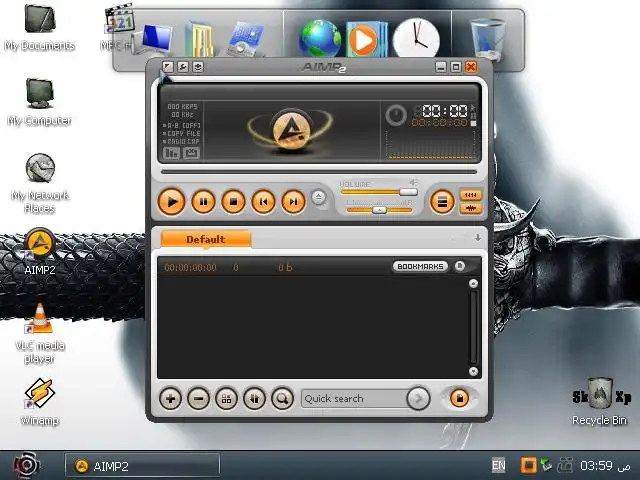
Task: Click the track seek progress bar
Action: point(319,172)
